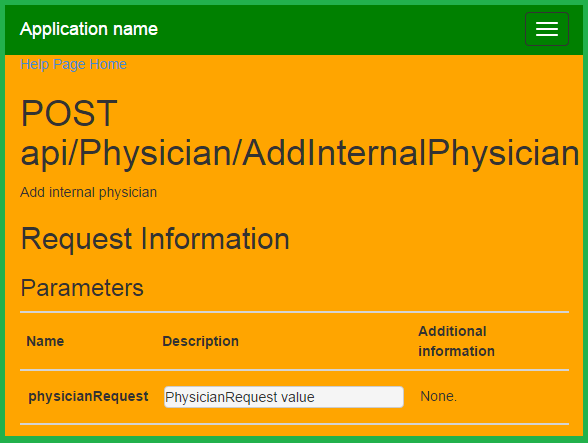Click the None. additional information cell
The image size is (588, 443).
click(x=438, y=396)
